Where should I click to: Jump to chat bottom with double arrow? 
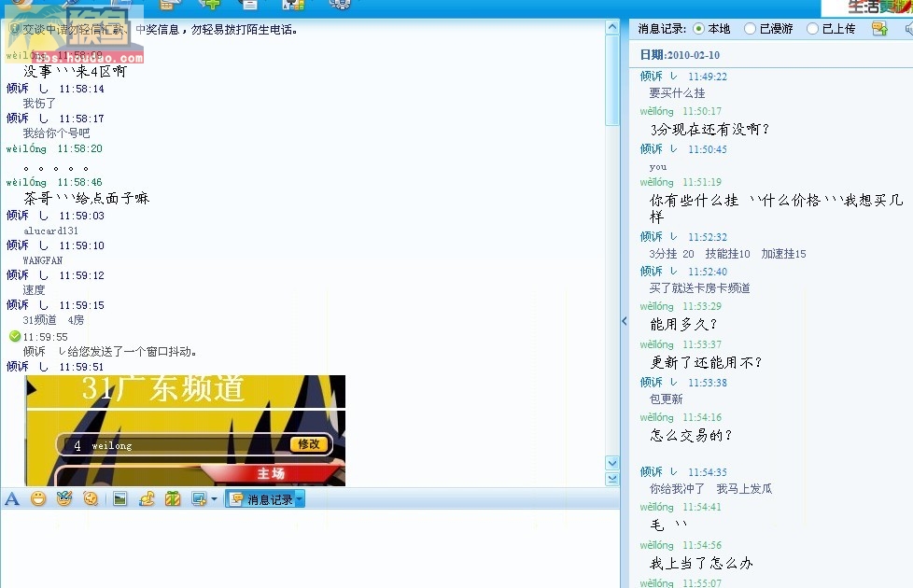[x=612, y=479]
